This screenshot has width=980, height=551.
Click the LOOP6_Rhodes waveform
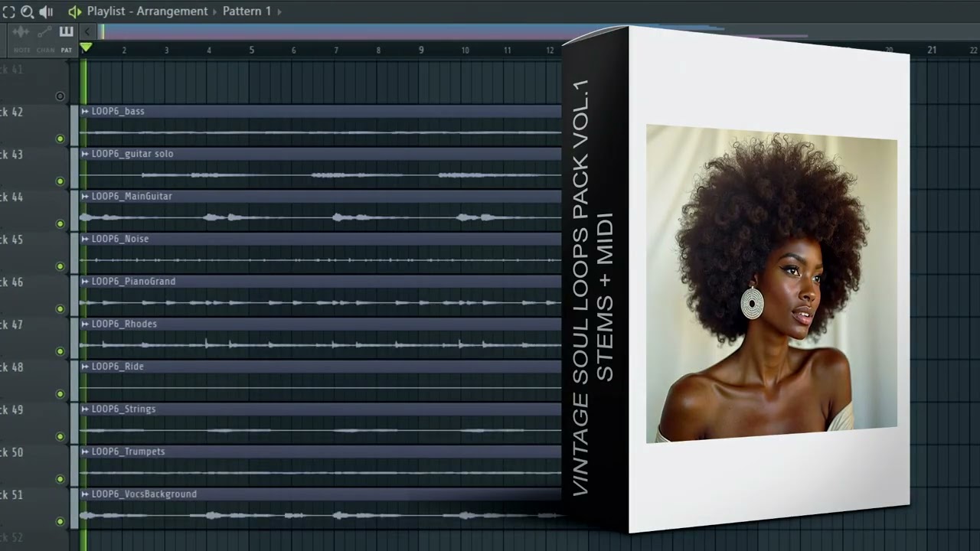click(320, 345)
